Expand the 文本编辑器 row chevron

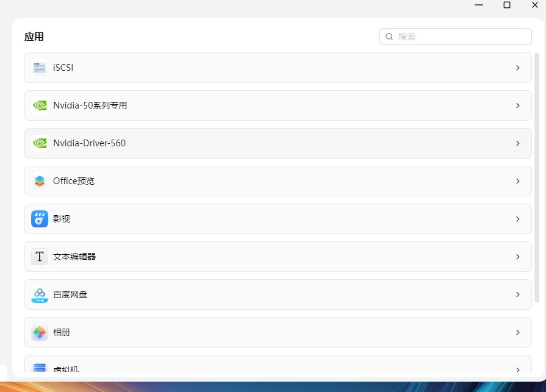pos(518,257)
